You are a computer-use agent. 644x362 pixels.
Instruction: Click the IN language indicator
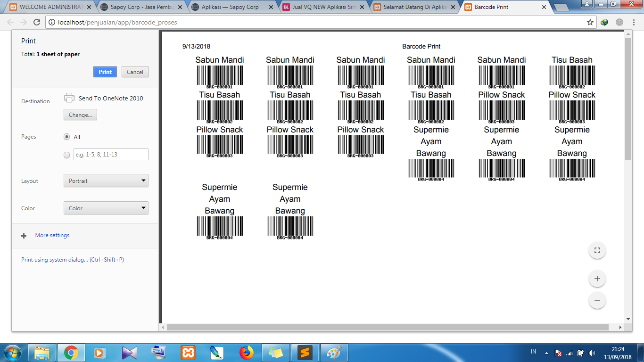[x=534, y=352]
